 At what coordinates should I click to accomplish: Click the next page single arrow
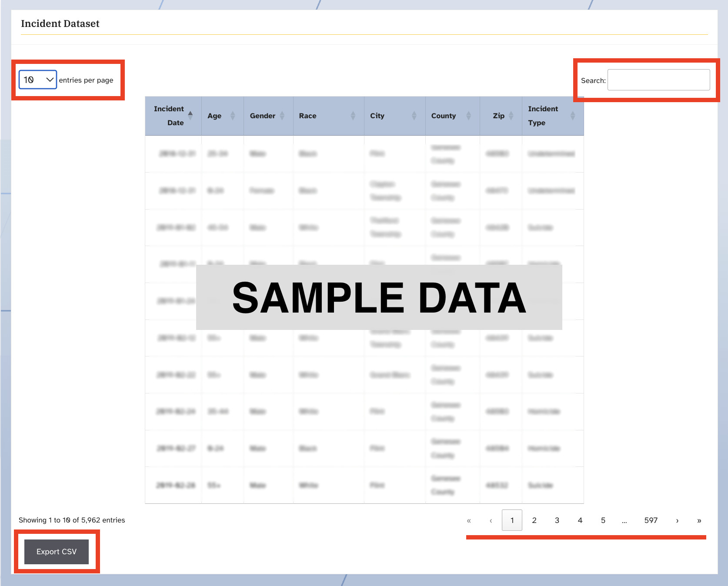pos(677,520)
